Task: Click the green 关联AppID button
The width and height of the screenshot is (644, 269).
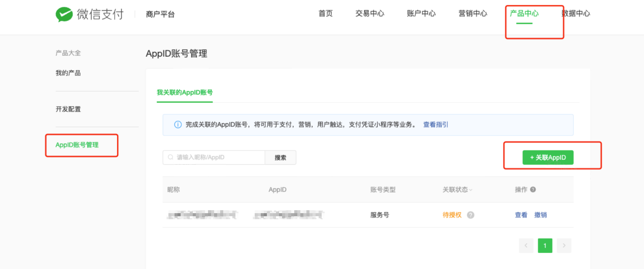Action: click(x=548, y=157)
